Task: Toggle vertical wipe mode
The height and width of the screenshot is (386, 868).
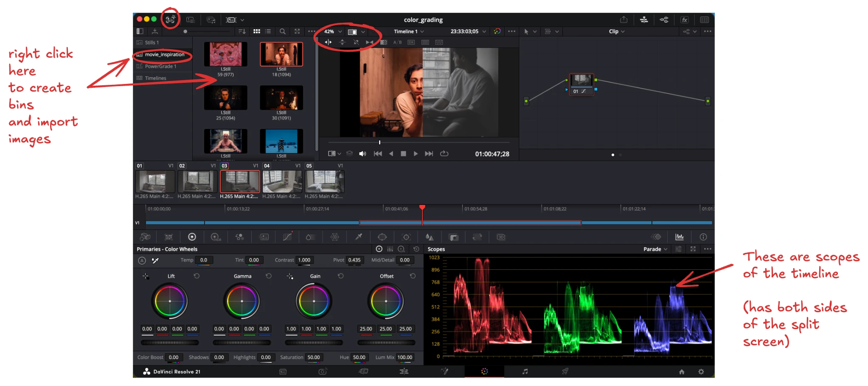Action: coord(342,42)
